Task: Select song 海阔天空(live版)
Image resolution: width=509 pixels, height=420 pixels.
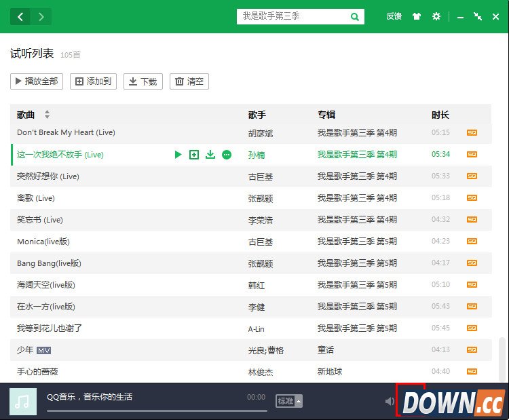Action: [46, 285]
